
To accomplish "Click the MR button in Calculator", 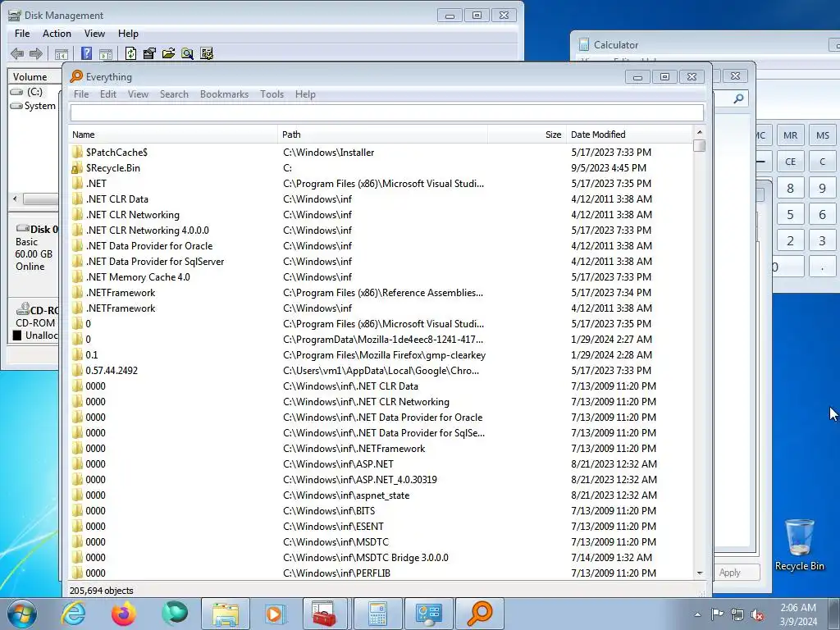I will (790, 135).
